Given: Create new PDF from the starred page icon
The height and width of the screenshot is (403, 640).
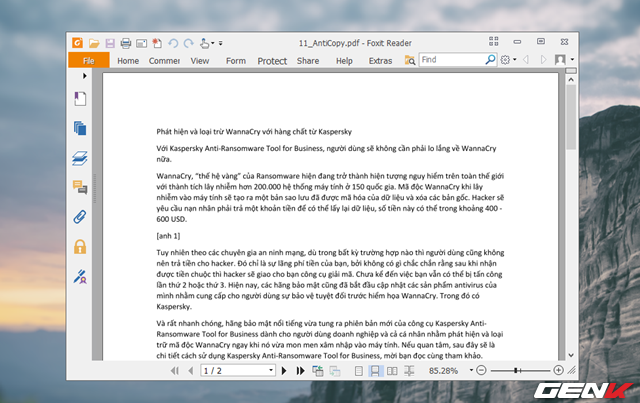Looking at the screenshot, I should tap(157, 43).
